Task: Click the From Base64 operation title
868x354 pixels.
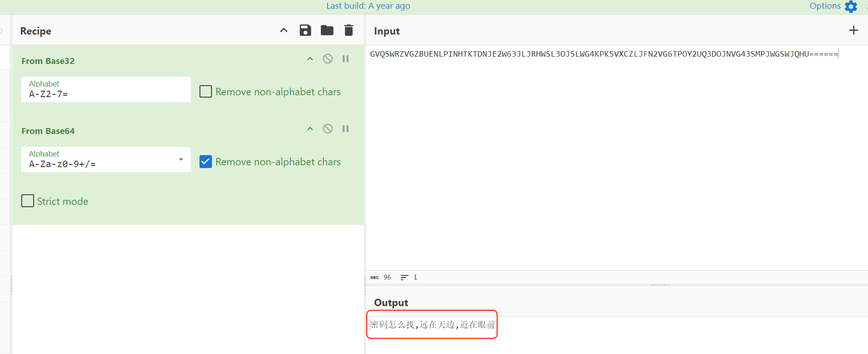Action: point(48,131)
